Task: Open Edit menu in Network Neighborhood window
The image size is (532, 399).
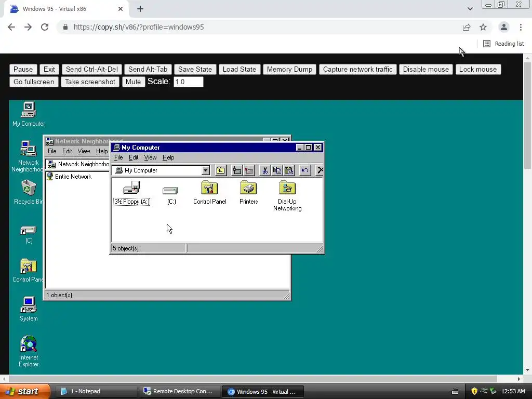Action: (x=67, y=151)
